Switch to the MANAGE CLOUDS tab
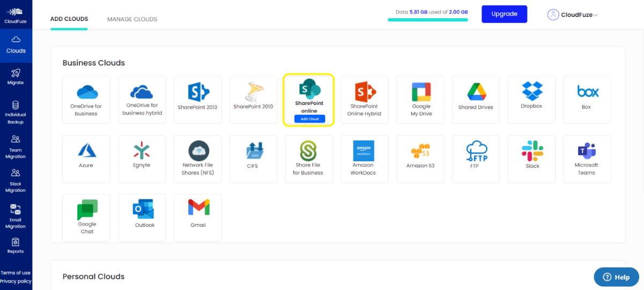The width and height of the screenshot is (644, 290). 132,19
